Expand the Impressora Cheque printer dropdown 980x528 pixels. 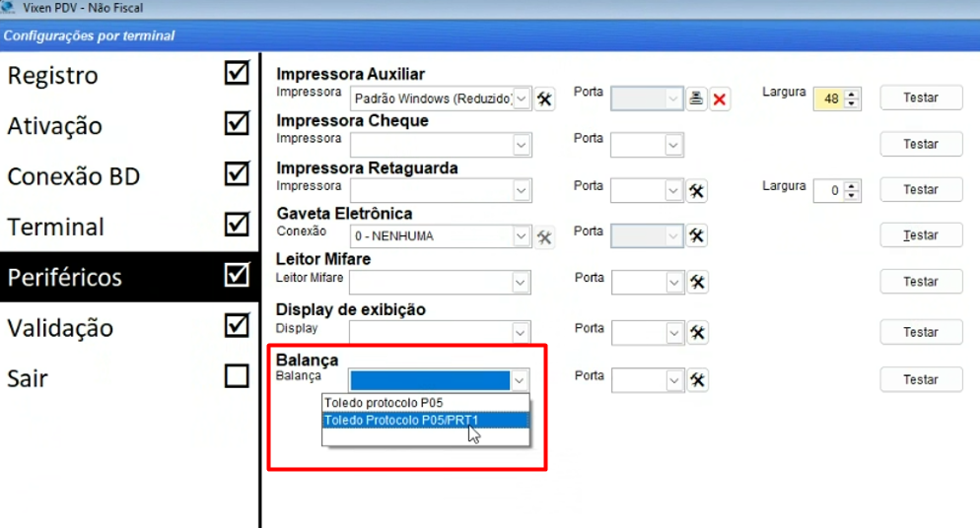pyautogui.click(x=522, y=145)
